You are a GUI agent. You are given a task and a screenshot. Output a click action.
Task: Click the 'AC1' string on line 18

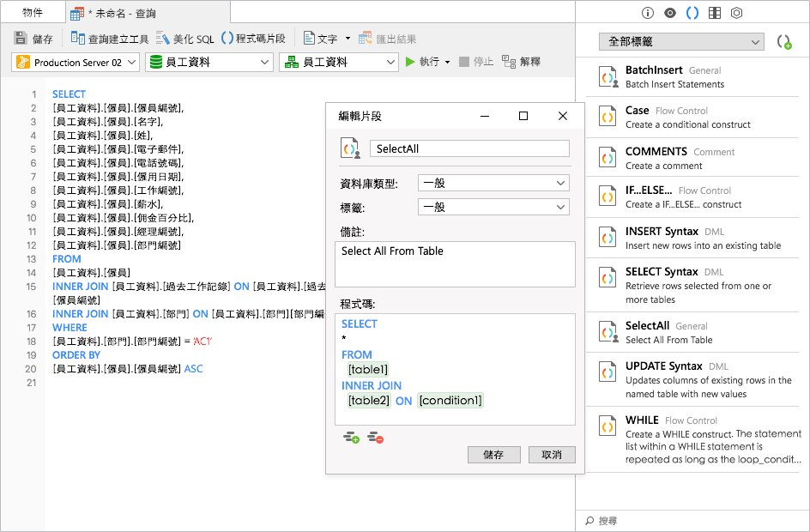[202, 342]
